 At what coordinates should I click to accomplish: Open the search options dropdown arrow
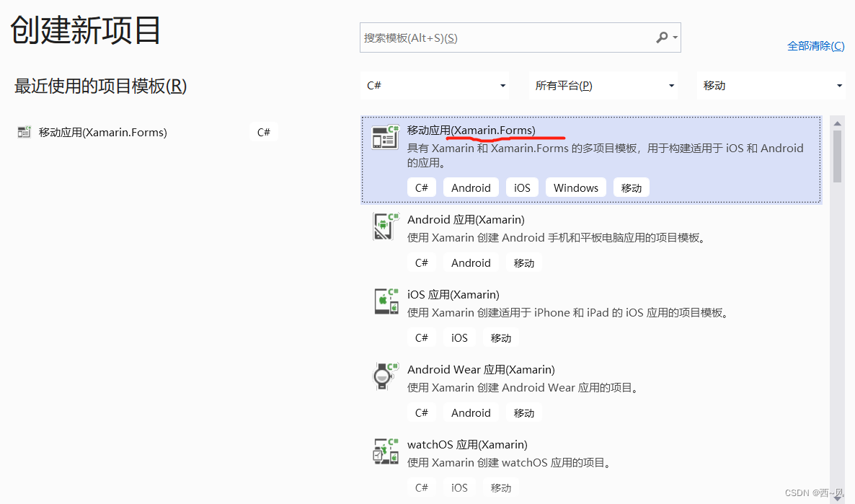675,37
